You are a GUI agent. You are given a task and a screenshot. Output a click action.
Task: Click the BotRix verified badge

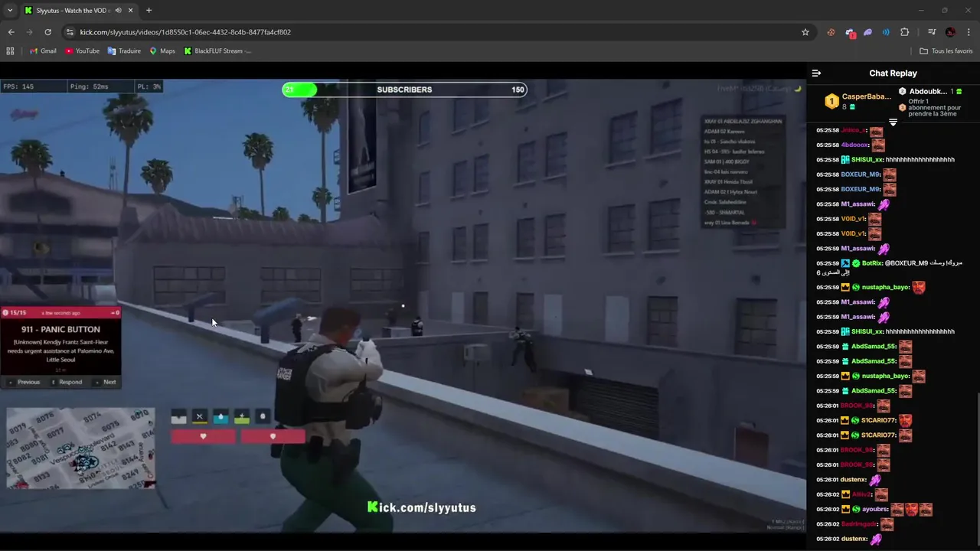[x=856, y=263]
